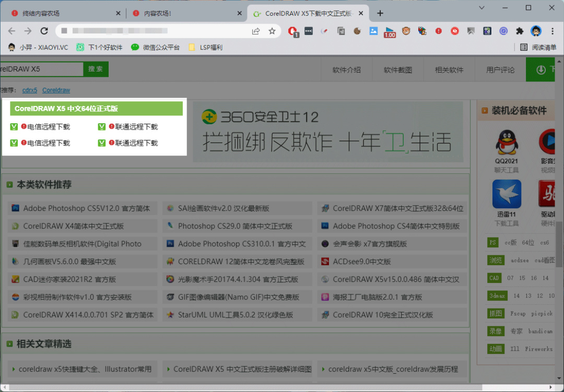Click the browser forward arrow

[x=28, y=31]
